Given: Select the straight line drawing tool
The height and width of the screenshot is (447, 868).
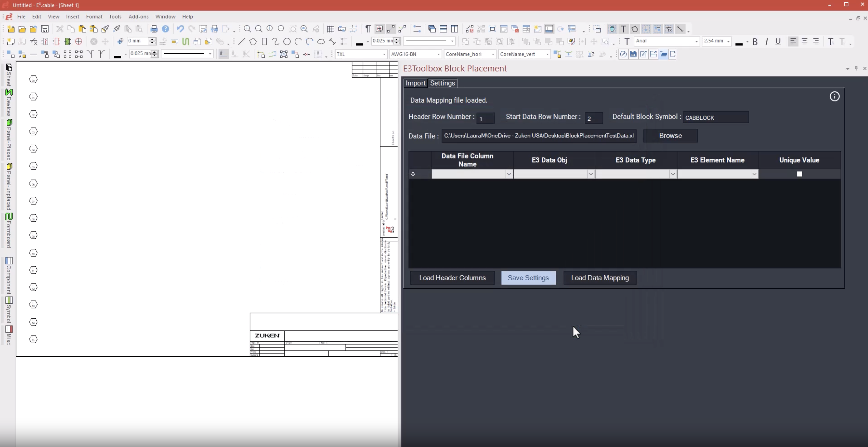Looking at the screenshot, I should pyautogui.click(x=242, y=42).
